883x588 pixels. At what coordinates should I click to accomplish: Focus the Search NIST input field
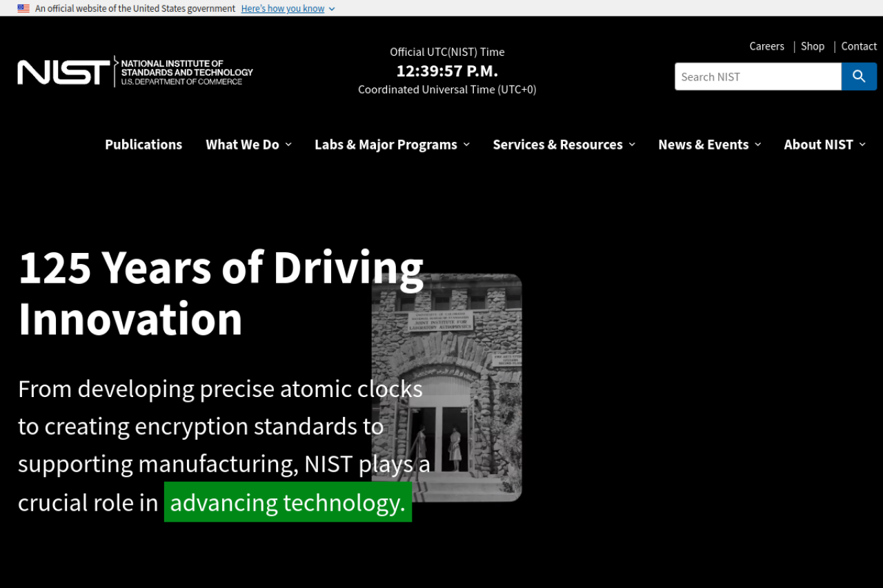[x=757, y=77]
